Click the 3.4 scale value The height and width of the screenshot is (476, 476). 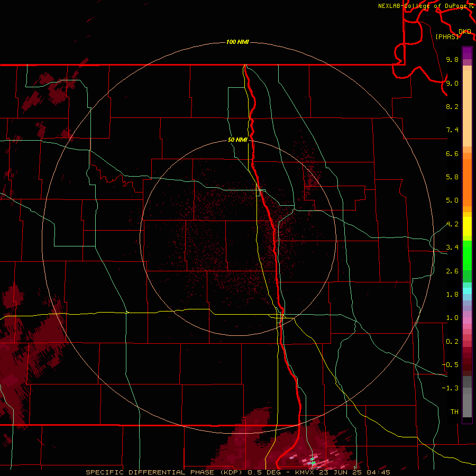coord(452,248)
